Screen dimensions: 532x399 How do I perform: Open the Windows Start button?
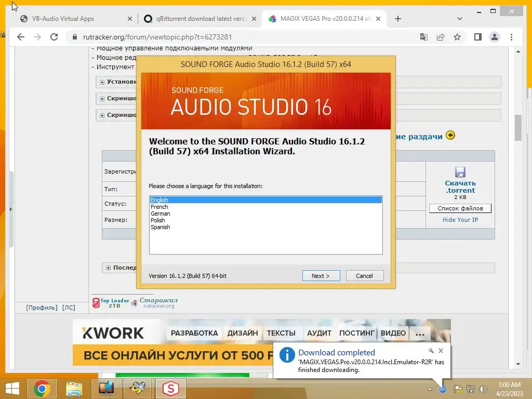tap(12, 389)
